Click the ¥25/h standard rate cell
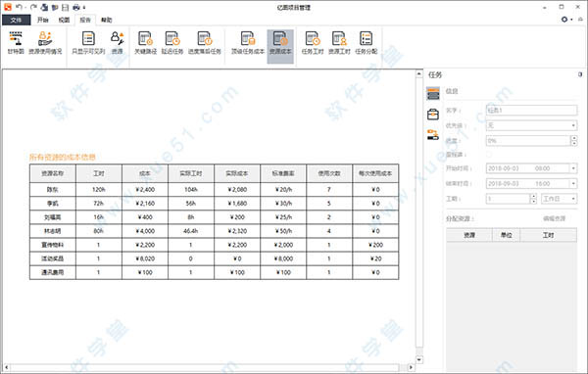Viewport: 588px width, 374px height. tap(283, 217)
